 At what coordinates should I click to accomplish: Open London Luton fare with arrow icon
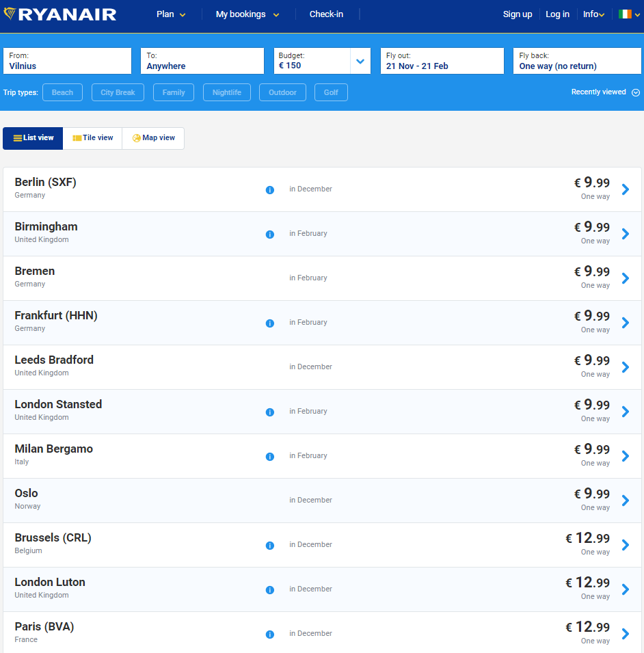point(626,589)
